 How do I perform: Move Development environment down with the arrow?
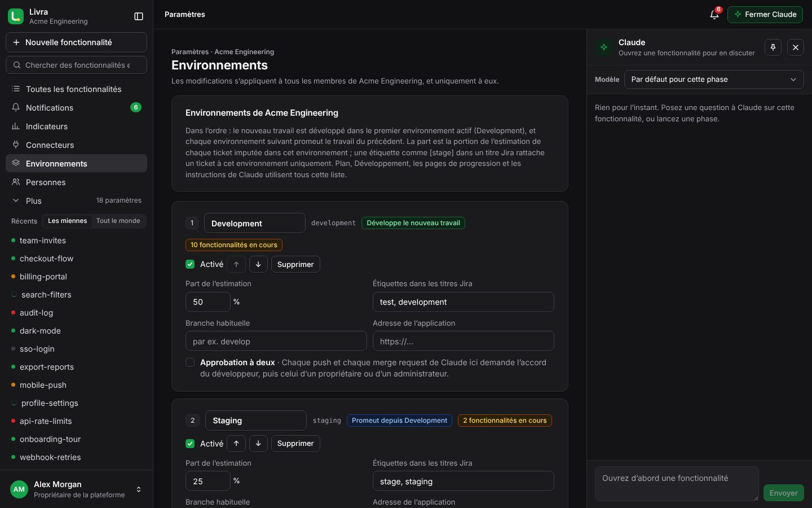pos(258,264)
